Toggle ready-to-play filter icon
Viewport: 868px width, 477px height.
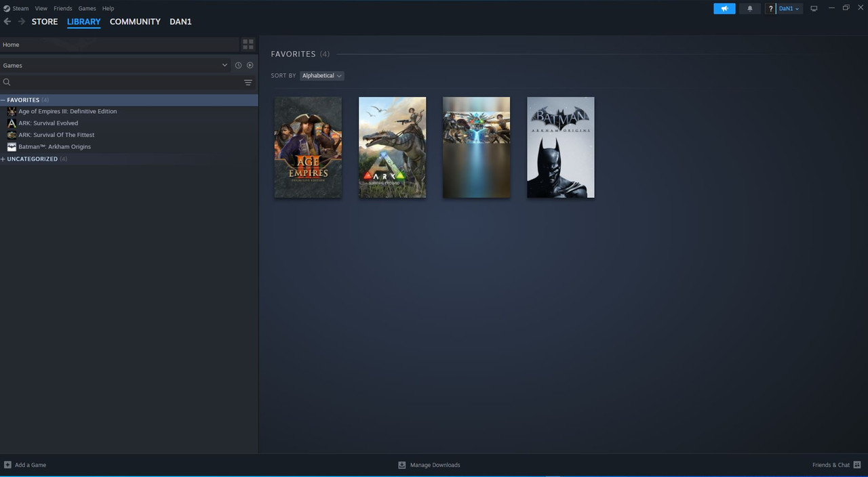(250, 65)
